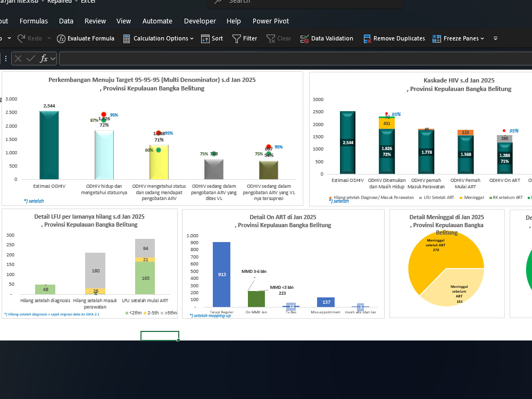
Task: Click the Evaluate Formula label
Action: pyautogui.click(x=91, y=38)
